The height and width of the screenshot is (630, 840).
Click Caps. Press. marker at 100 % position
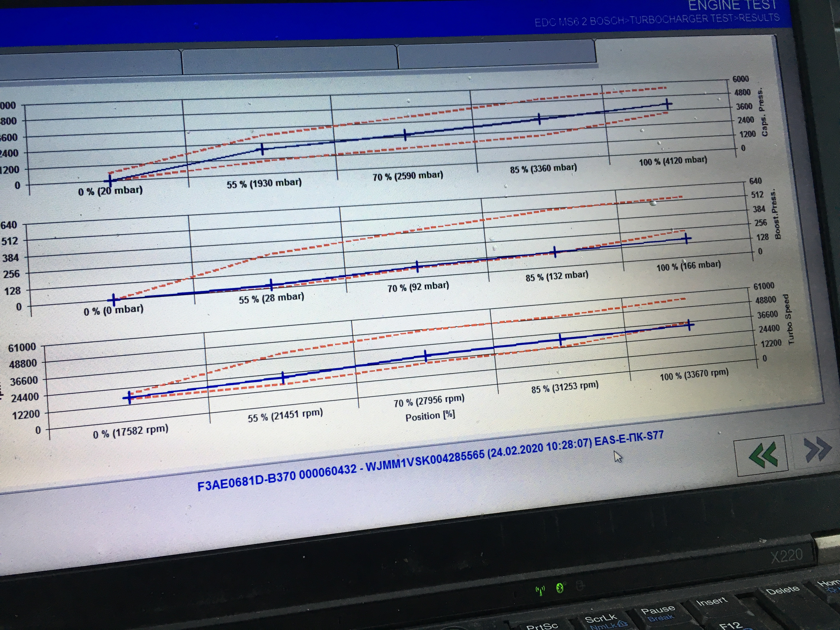667,104
